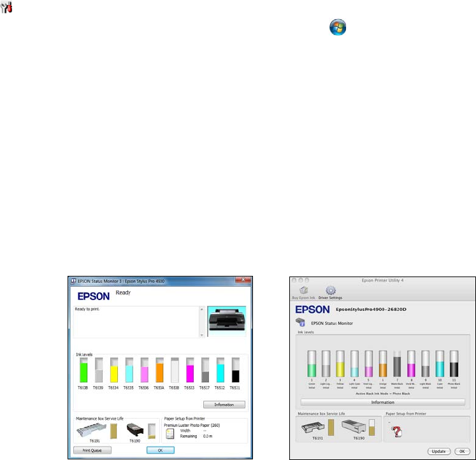The width and height of the screenshot is (476, 460).
Task: Click the red question mark paper icon
Action: 396,431
